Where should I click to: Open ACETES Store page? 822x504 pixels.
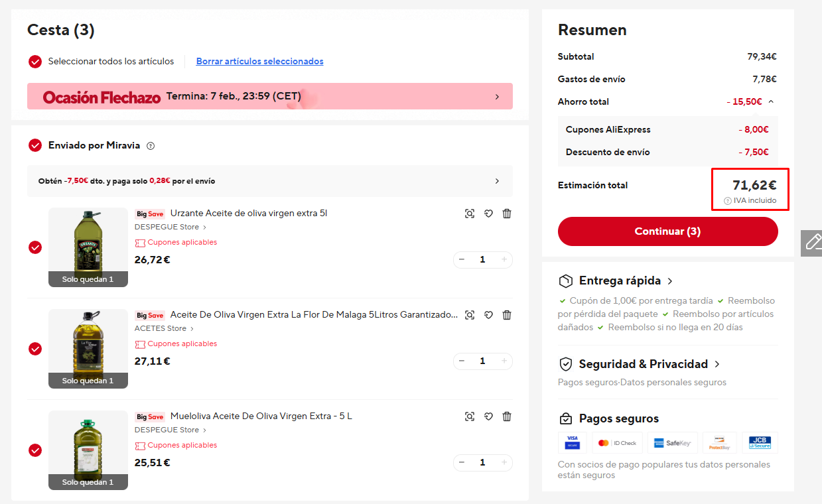(164, 328)
